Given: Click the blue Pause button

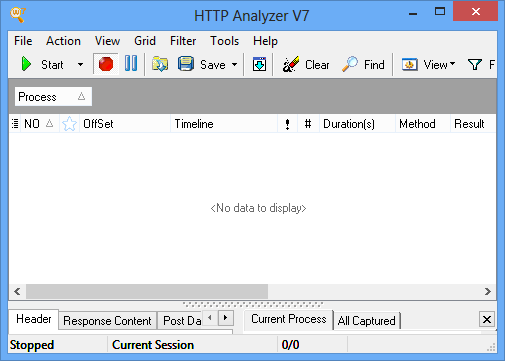Looking at the screenshot, I should [131, 63].
